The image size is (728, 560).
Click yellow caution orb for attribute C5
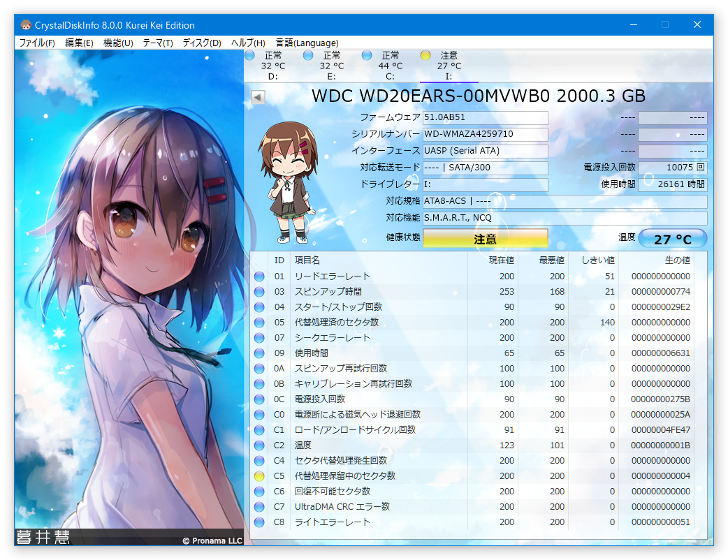pyautogui.click(x=259, y=476)
